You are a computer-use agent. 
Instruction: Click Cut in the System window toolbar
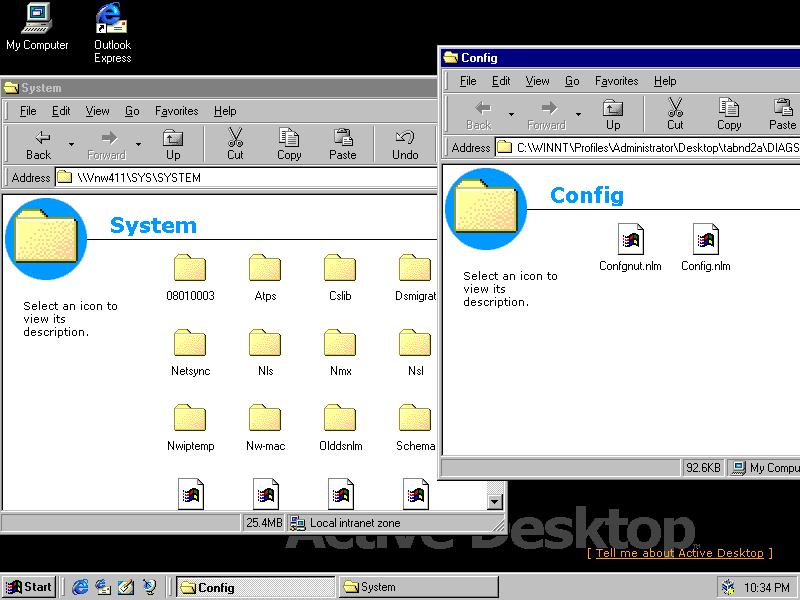click(x=235, y=145)
